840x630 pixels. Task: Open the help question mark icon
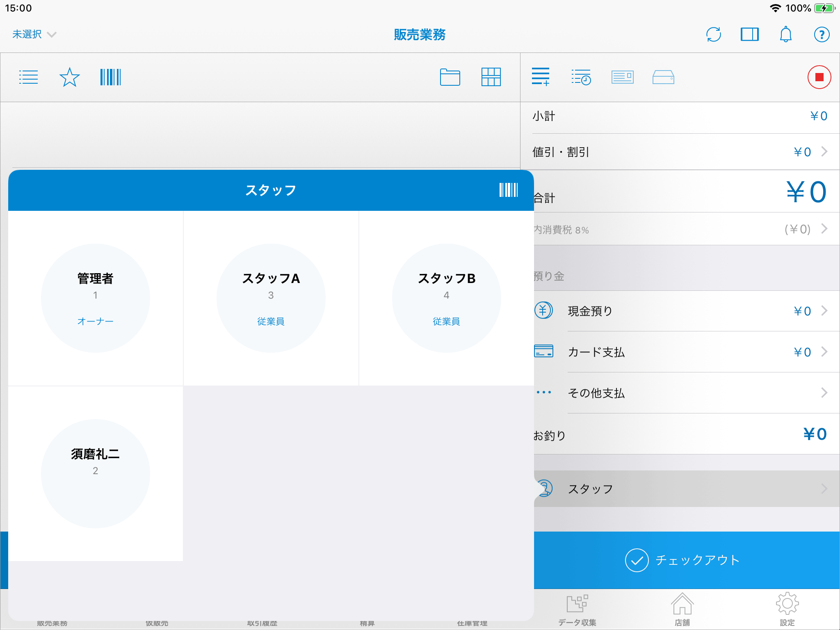click(822, 34)
